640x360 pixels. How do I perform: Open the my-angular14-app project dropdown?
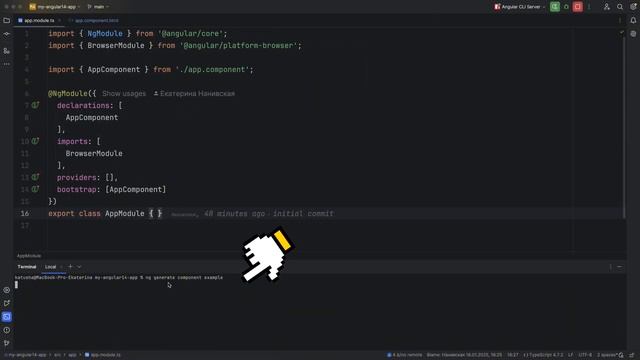pos(54,7)
